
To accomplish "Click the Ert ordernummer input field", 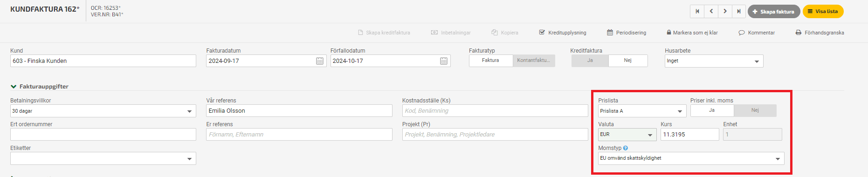I will point(103,135).
